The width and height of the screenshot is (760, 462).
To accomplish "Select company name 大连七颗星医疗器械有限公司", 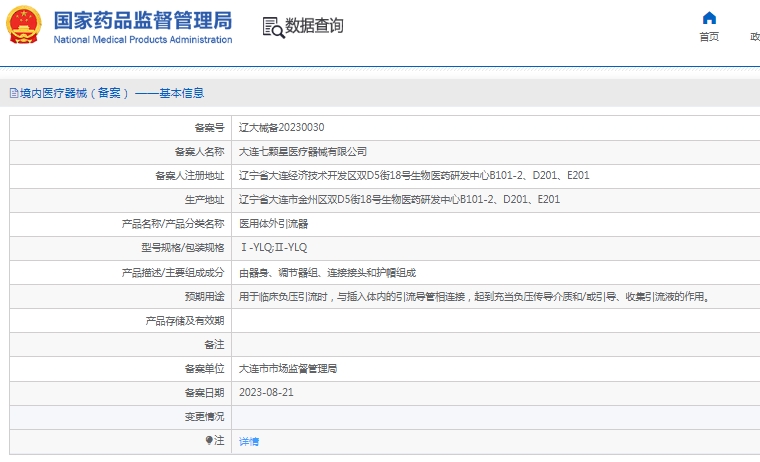I will point(303,152).
